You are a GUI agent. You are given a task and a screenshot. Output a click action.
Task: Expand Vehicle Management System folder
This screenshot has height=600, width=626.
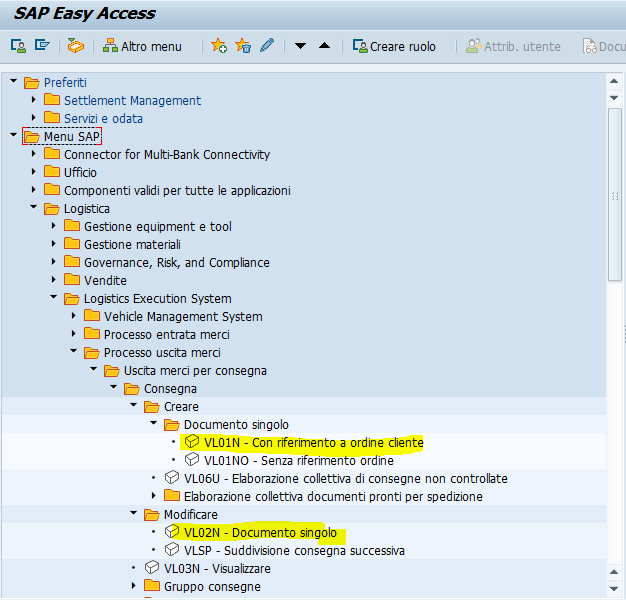pos(73,315)
